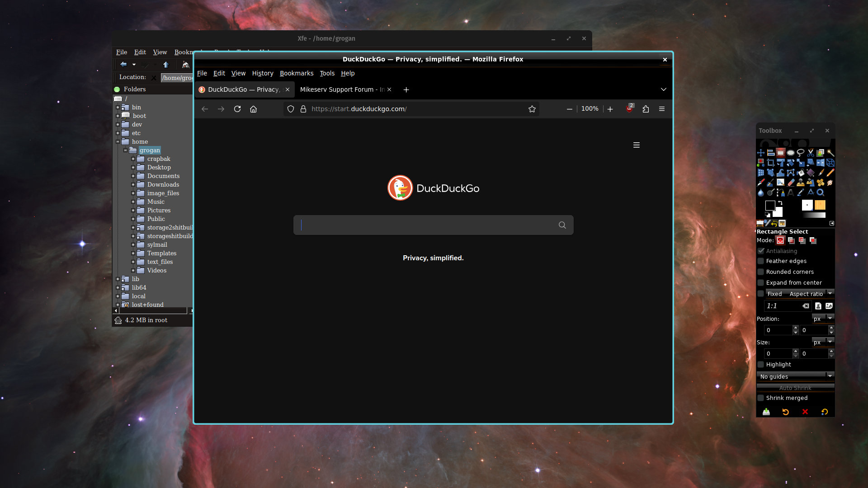Viewport: 868px width, 488px height.
Task: Open a new Firefox tab
Action: click(406, 89)
